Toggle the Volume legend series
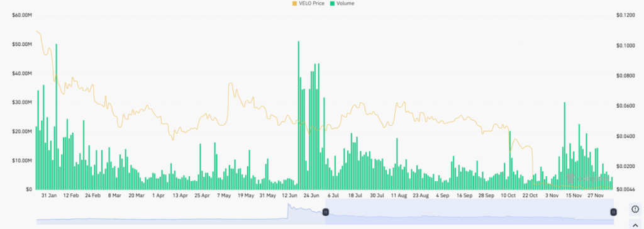The height and width of the screenshot is (229, 644). click(x=342, y=3)
